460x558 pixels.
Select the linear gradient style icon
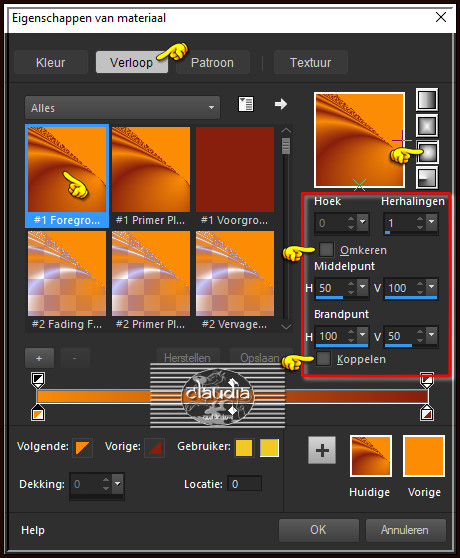coord(427,99)
